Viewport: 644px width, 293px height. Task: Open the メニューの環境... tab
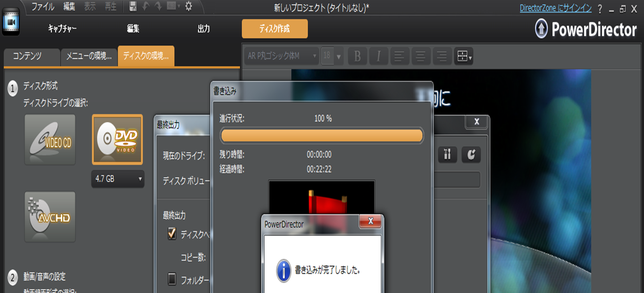[89, 57]
